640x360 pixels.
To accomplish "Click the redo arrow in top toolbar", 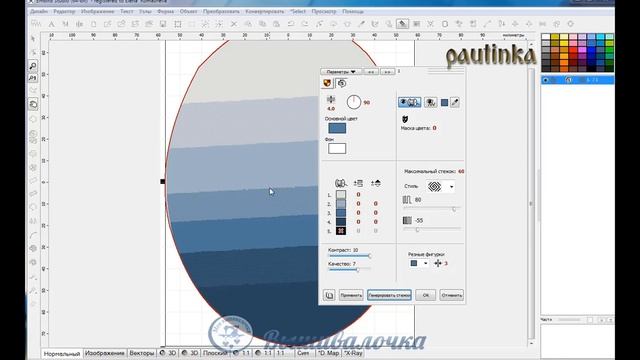I will pos(305,24).
